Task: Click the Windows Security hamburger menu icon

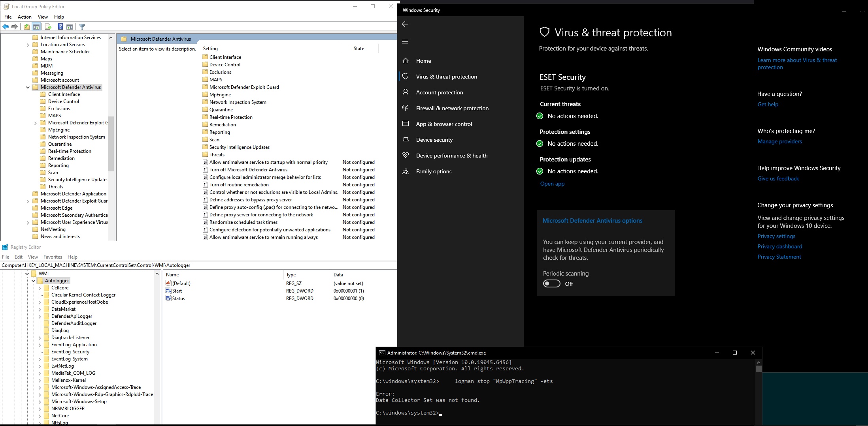Action: tap(405, 41)
